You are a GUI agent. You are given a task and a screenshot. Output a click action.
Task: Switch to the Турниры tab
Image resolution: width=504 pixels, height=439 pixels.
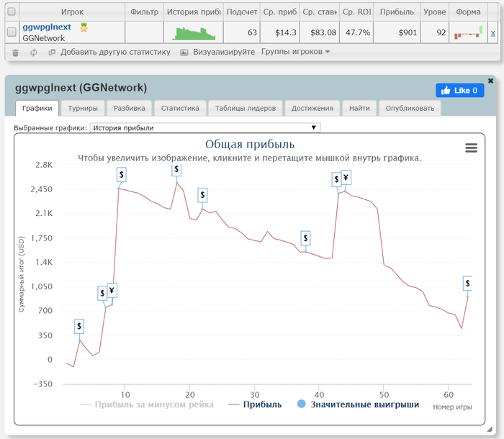83,108
